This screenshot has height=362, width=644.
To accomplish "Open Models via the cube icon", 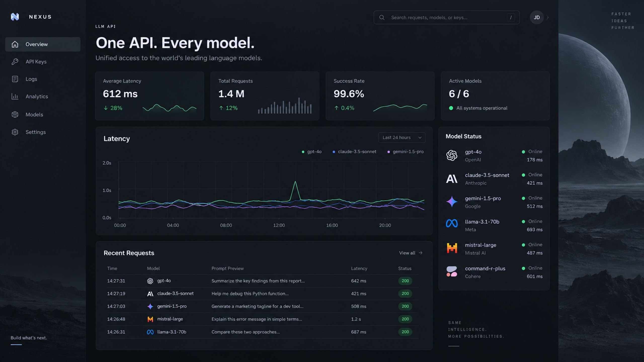I will coord(15,114).
